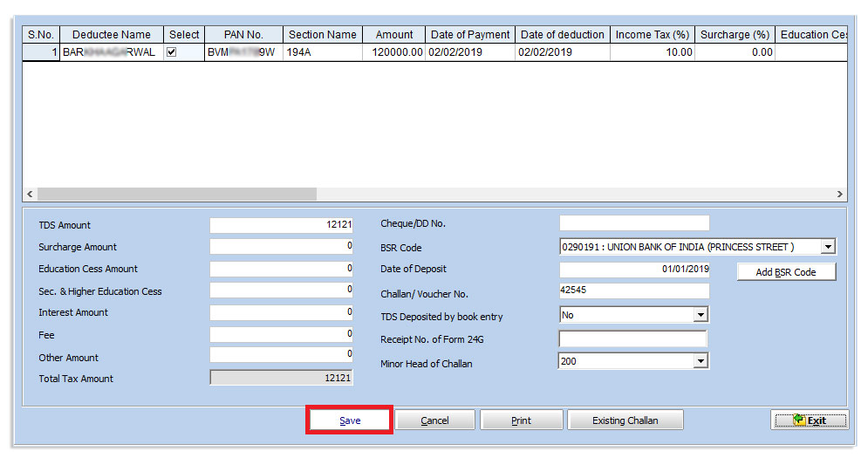This screenshot has height=458, width=868.
Task: Click the Print button
Action: pos(521,420)
